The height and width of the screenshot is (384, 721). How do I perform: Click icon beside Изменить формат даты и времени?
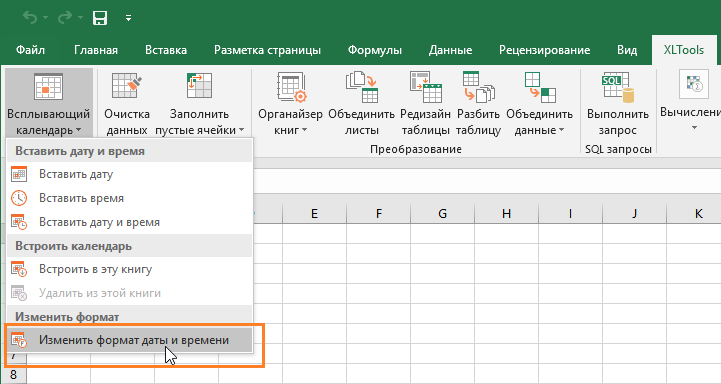(19, 340)
